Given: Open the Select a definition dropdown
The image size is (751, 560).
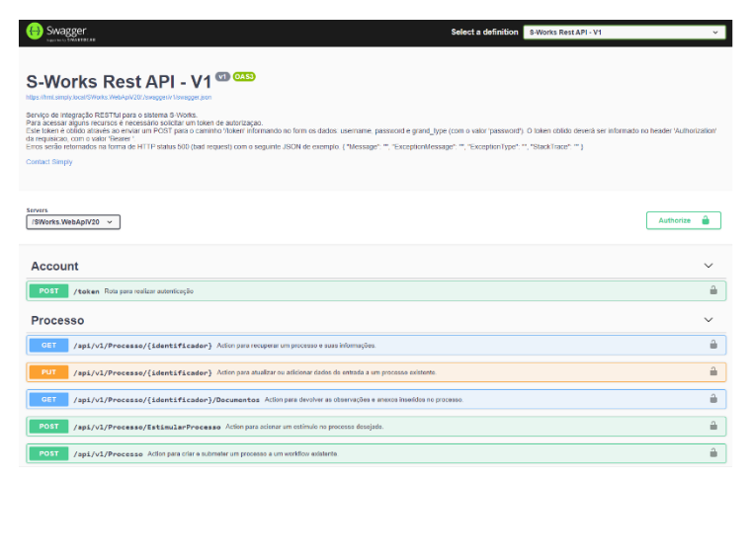Looking at the screenshot, I should coord(625,32).
